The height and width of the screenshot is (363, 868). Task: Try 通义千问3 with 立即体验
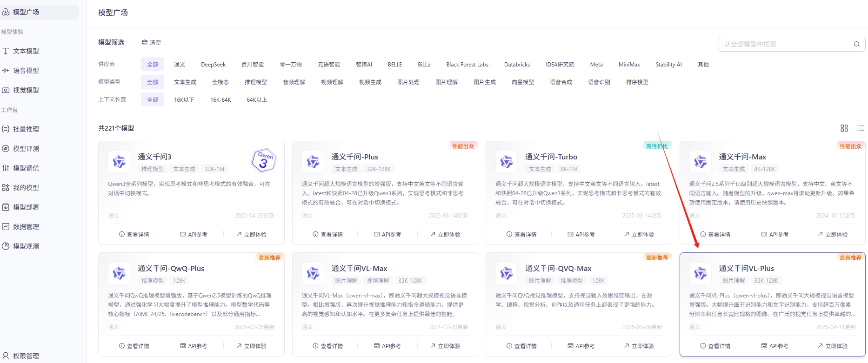[x=252, y=235]
